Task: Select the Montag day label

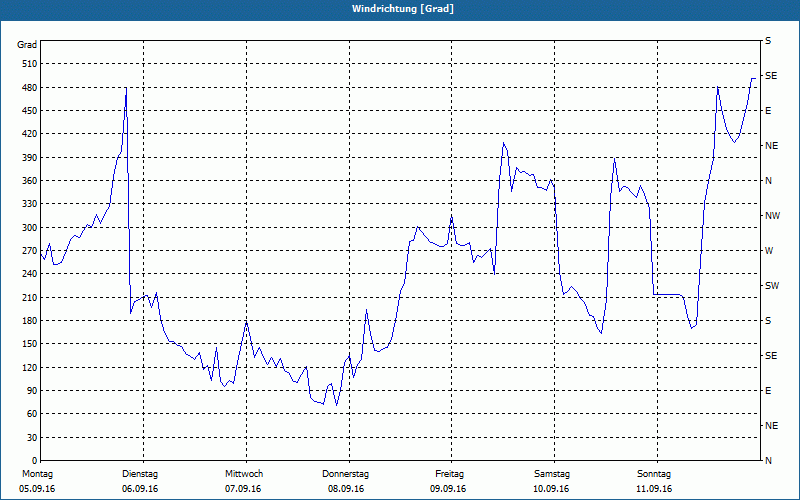Action: [37, 474]
